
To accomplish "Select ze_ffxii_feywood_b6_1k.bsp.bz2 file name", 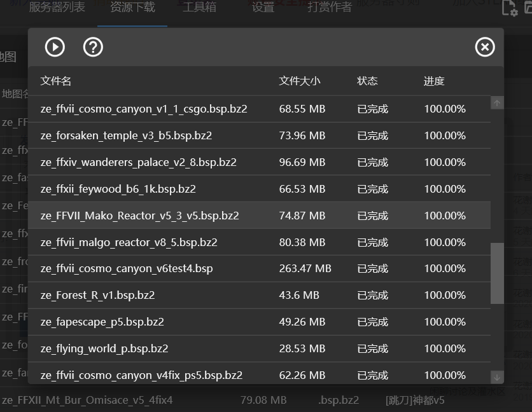I will (118, 189).
